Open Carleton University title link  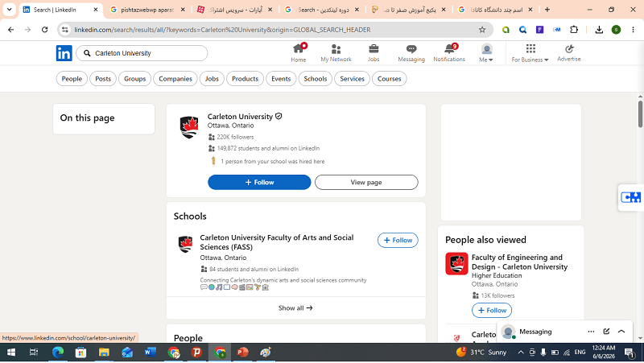coord(240,117)
